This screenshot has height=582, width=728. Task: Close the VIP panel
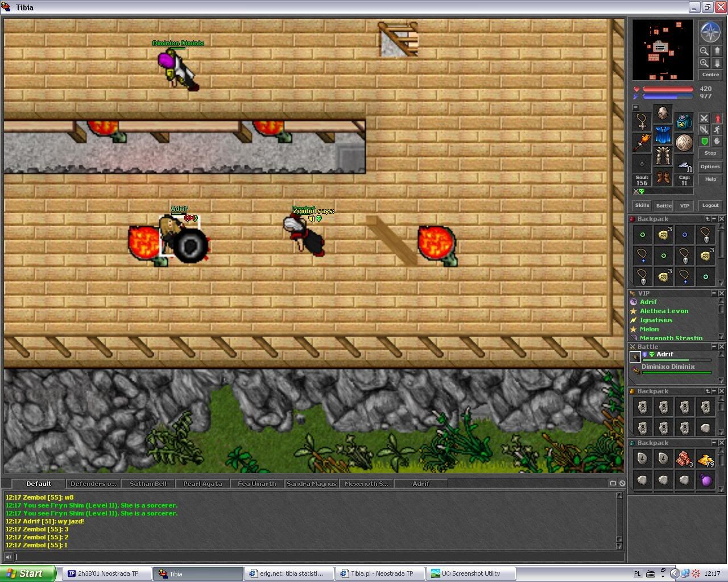point(721,293)
